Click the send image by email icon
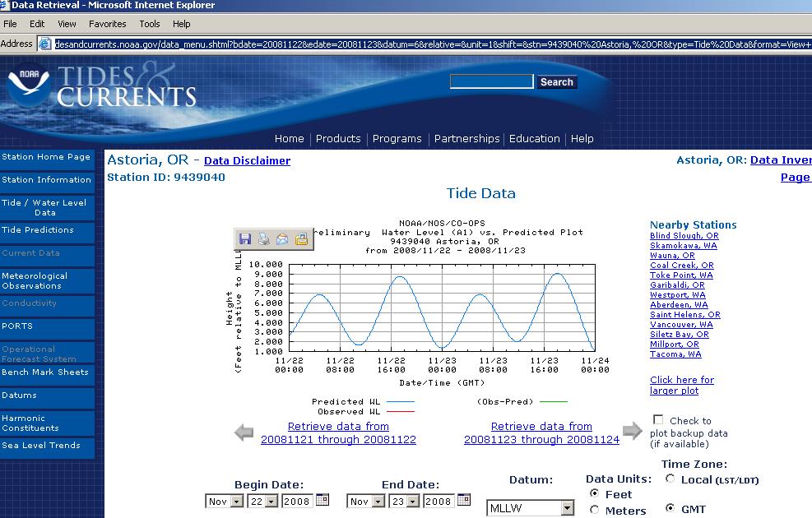This screenshot has height=518, width=812. pyautogui.click(x=282, y=238)
